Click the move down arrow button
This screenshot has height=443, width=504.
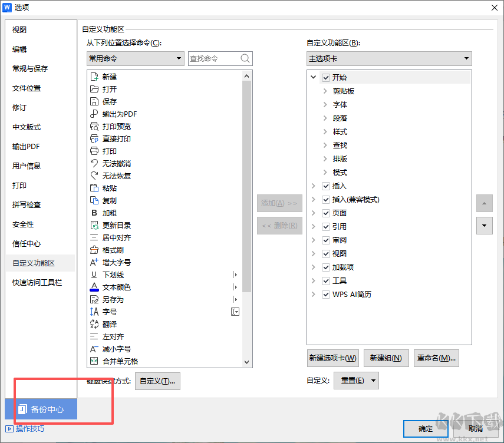coord(485,226)
